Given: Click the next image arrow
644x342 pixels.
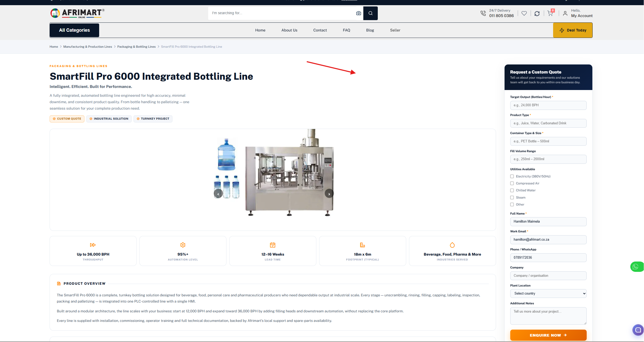Looking at the screenshot, I should click(329, 194).
